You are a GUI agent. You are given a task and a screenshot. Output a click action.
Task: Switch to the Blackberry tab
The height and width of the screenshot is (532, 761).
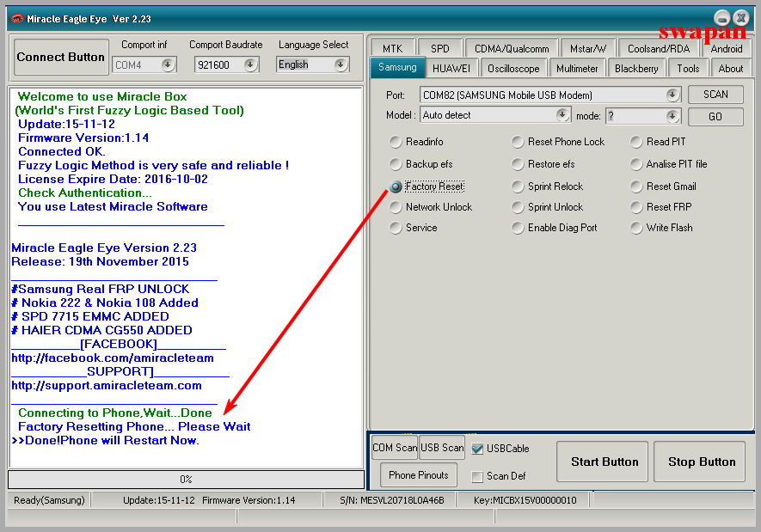[636, 69]
